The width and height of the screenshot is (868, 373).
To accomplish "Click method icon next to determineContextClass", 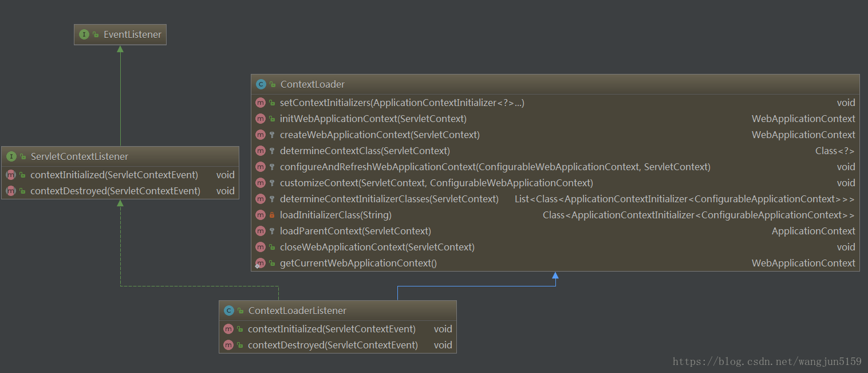I will click(261, 151).
